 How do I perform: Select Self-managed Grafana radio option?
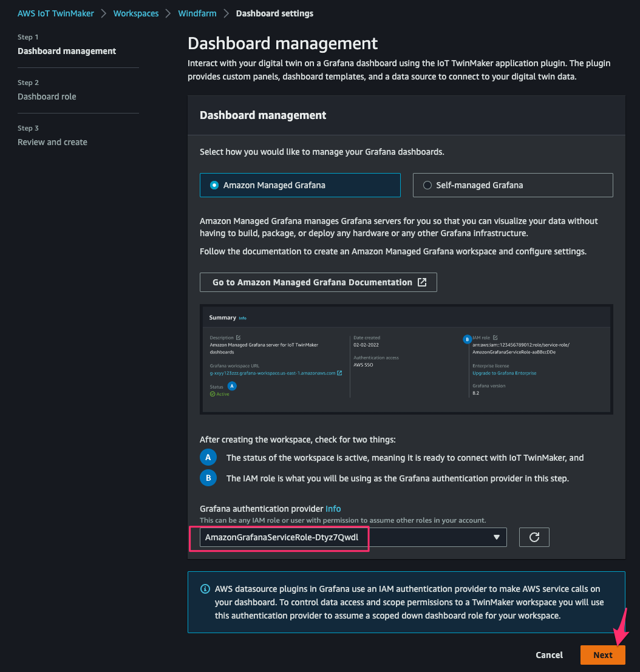tap(427, 185)
